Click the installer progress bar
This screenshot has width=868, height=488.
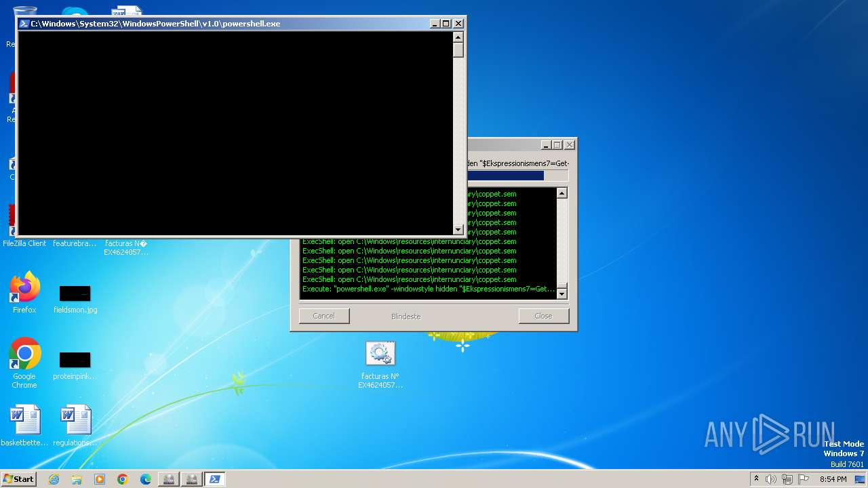tap(517, 176)
